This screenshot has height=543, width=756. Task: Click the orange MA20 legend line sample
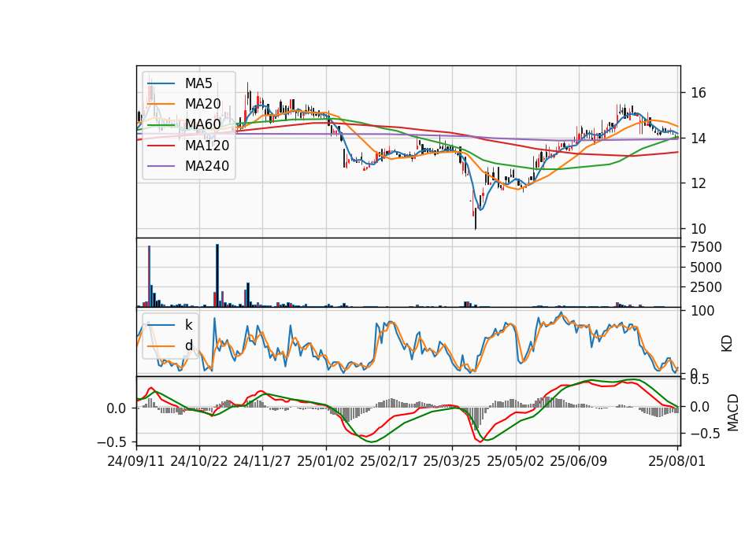point(161,104)
